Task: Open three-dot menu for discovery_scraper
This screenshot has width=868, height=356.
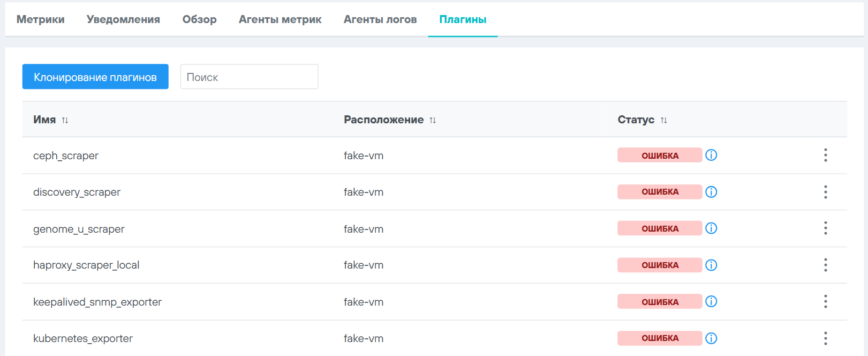Action: 825,192
